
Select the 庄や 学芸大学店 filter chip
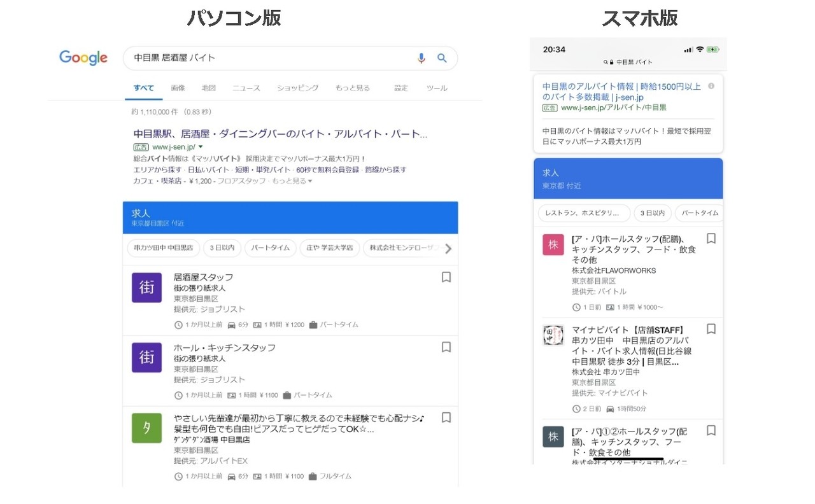pyautogui.click(x=329, y=248)
